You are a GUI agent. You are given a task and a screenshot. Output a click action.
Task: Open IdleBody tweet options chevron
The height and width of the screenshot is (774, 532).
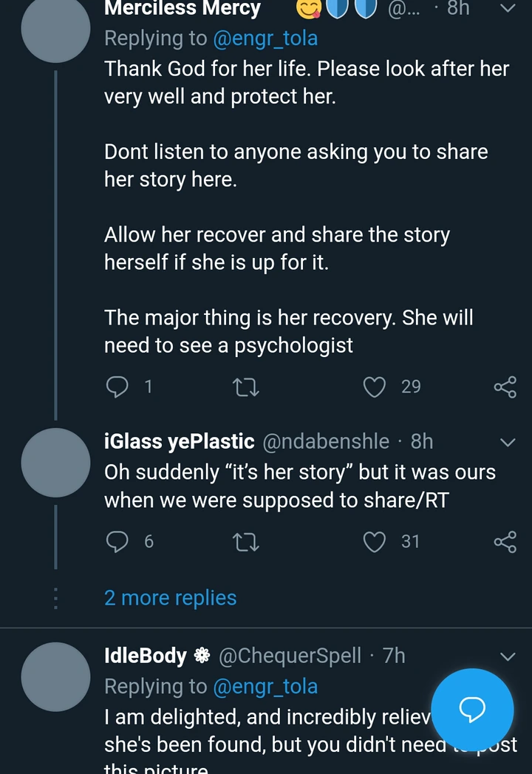coord(508,656)
